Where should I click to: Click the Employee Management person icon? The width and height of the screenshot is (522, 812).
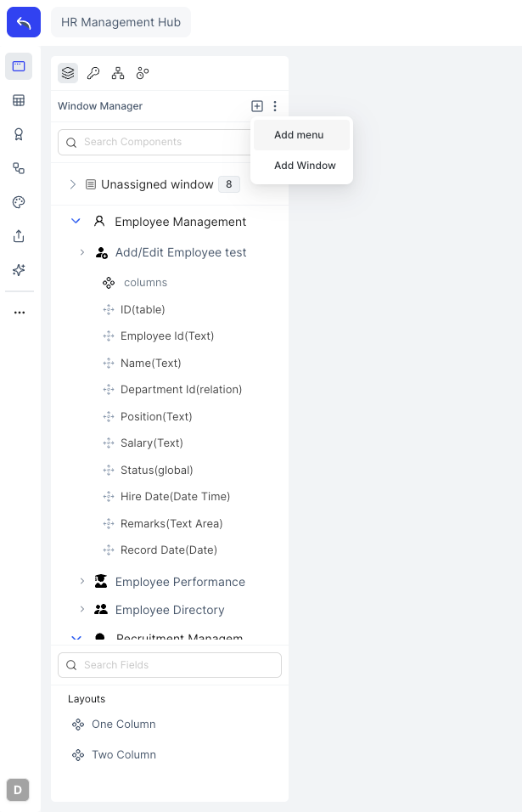(99, 222)
